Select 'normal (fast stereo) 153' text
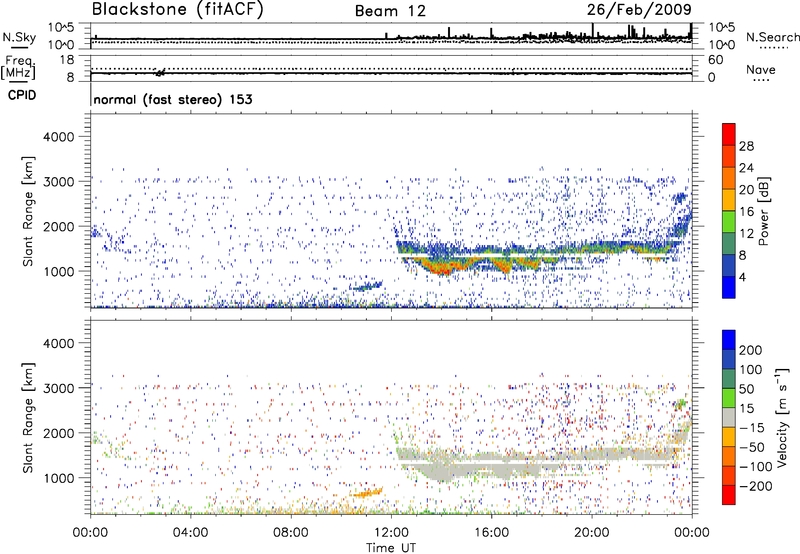 click(173, 99)
